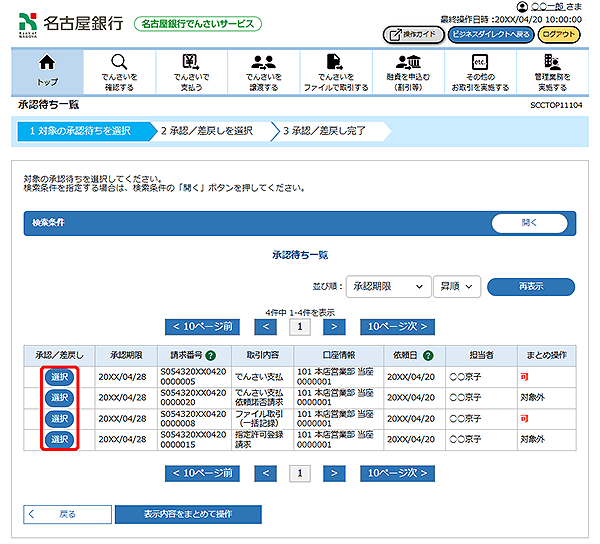The height and width of the screenshot is (544, 600).
Task: Open the 承認期限 sort field dropdown
Action: [x=388, y=286]
